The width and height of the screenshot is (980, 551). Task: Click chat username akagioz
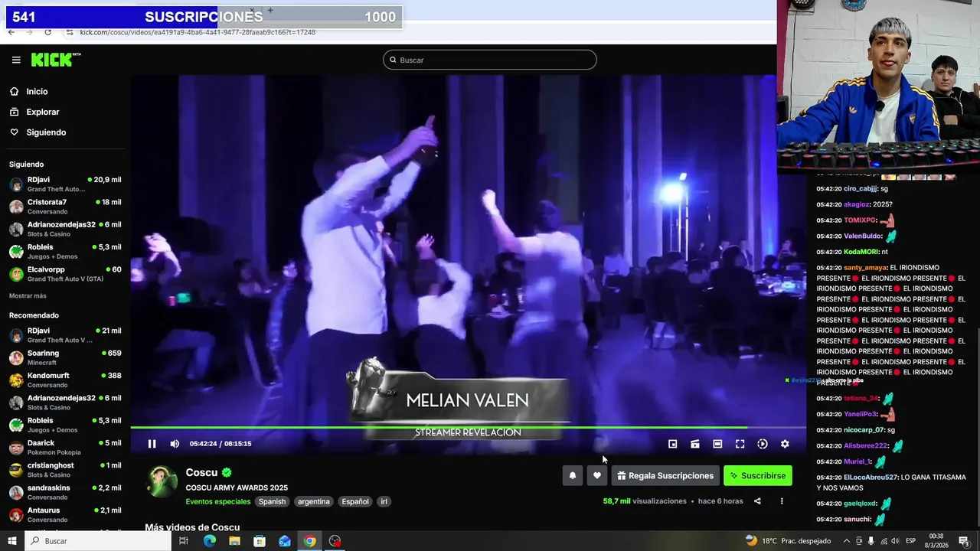pos(857,204)
